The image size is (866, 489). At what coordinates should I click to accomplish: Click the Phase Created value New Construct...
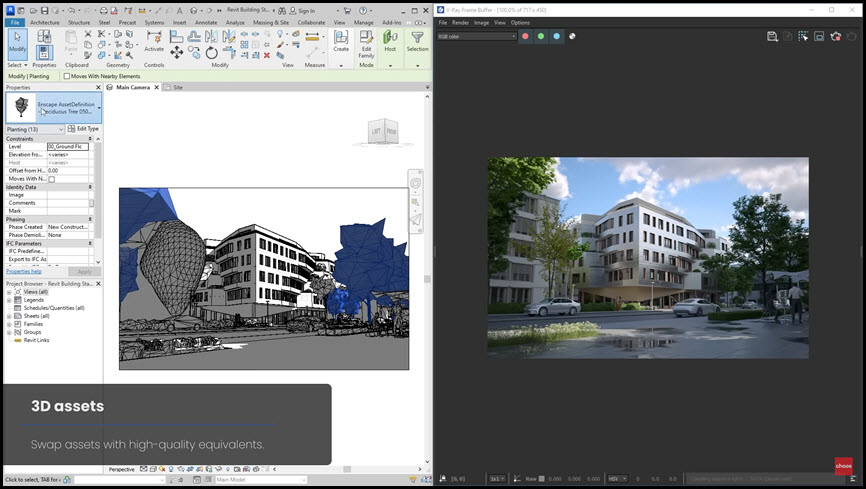67,227
